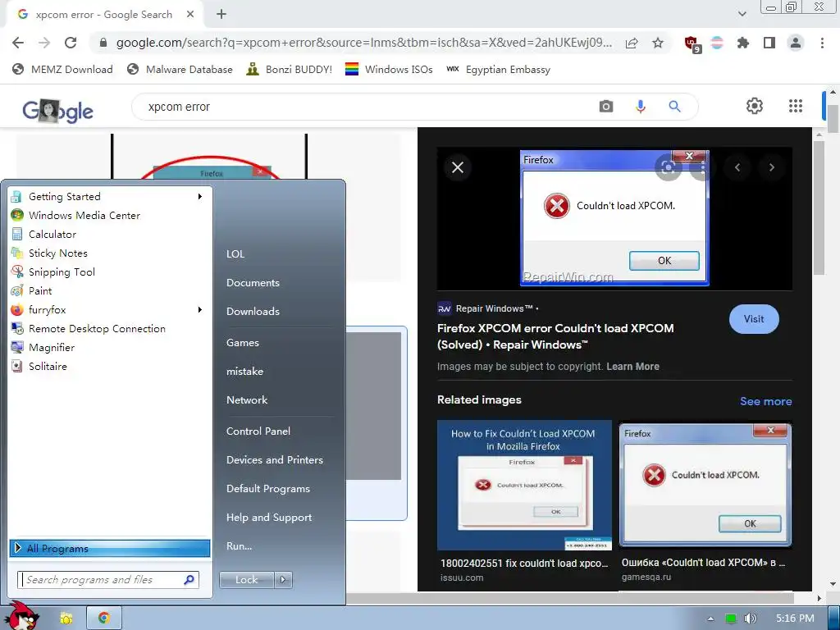The image size is (840, 630).
Task: Open Control Panel from Start menu
Action: (x=258, y=431)
